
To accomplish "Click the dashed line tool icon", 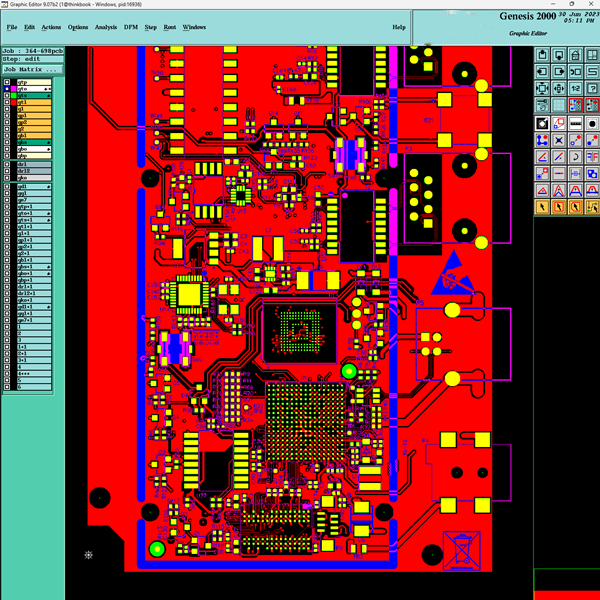I will click(x=575, y=124).
